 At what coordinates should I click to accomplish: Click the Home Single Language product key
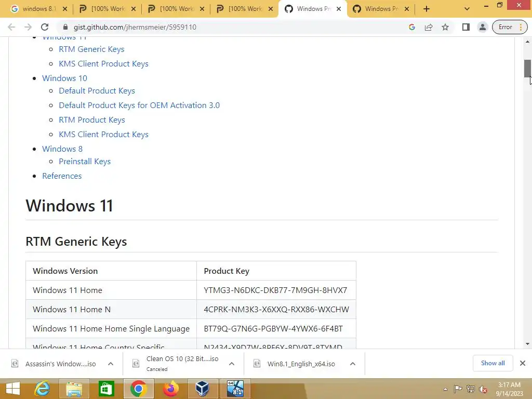pos(273,329)
